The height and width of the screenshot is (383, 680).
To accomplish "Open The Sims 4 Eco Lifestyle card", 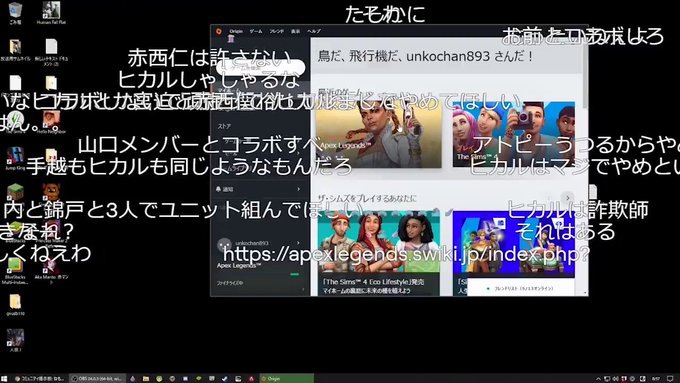I will point(379,253).
